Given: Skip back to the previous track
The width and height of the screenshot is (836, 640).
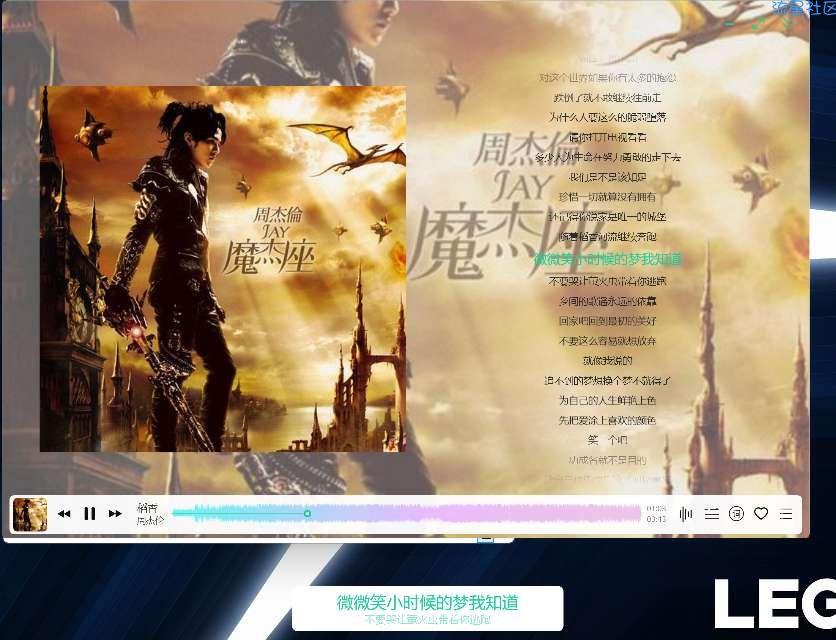Looking at the screenshot, I should pyautogui.click(x=64, y=514).
